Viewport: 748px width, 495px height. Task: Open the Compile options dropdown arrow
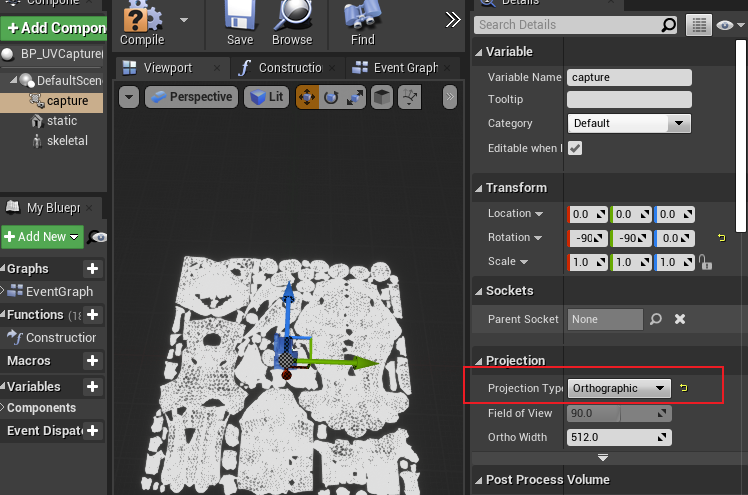pyautogui.click(x=184, y=20)
